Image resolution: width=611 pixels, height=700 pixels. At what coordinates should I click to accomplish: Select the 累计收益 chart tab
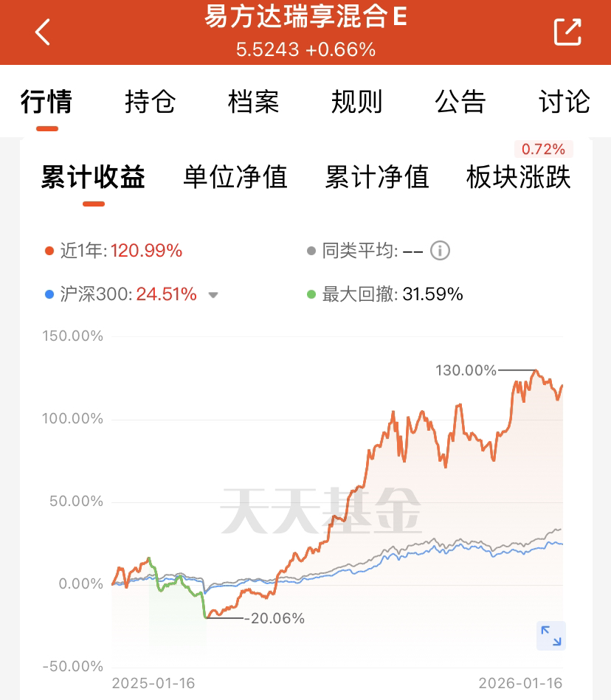click(x=93, y=178)
